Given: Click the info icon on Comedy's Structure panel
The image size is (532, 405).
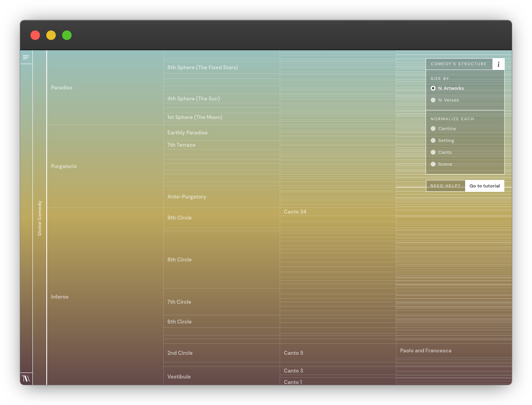Looking at the screenshot, I should click(x=498, y=64).
